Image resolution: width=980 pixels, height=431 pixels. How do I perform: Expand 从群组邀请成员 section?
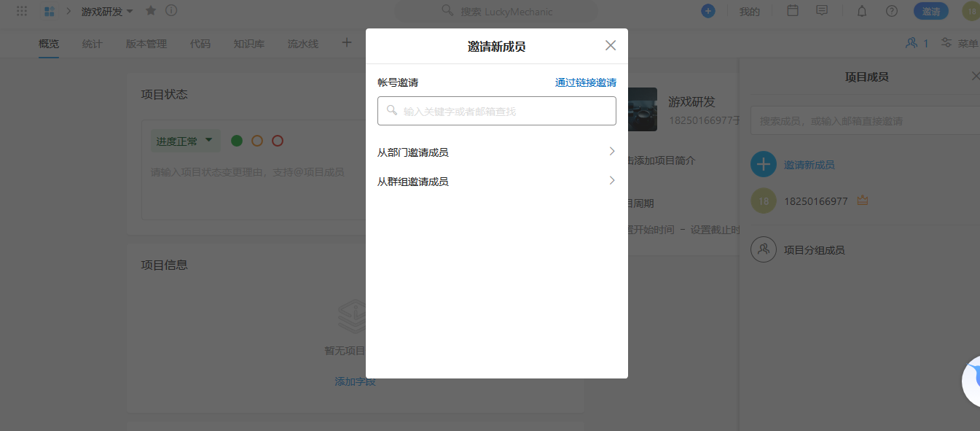tap(495, 181)
